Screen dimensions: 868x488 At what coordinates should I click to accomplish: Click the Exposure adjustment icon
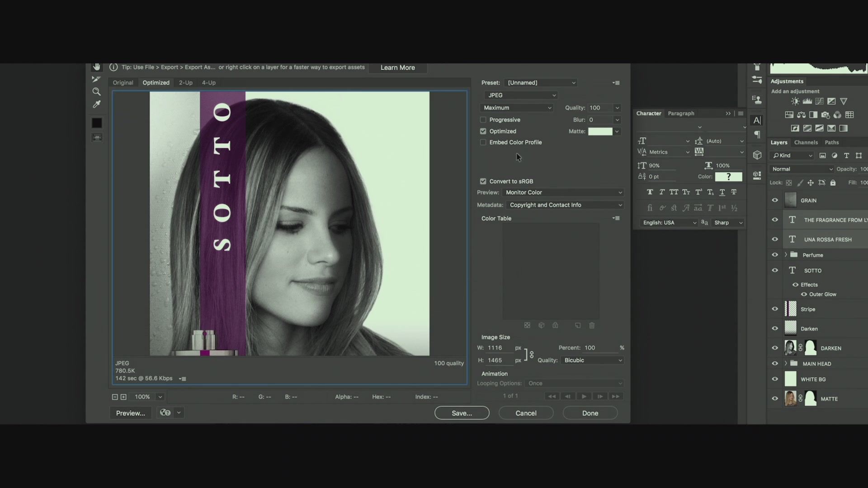pos(831,101)
